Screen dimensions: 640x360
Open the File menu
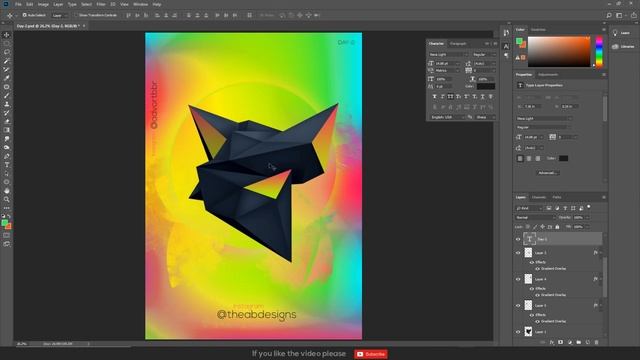(18, 4)
